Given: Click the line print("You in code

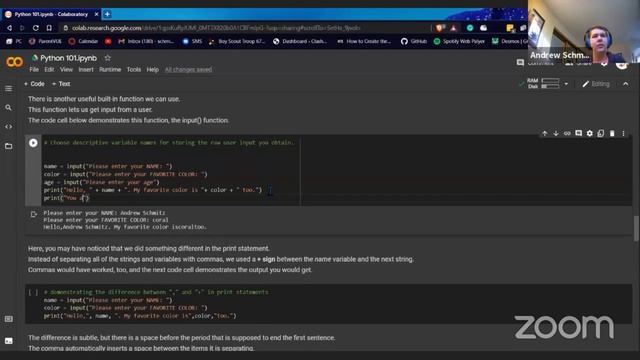Looking at the screenshot, I should [x=66, y=198].
